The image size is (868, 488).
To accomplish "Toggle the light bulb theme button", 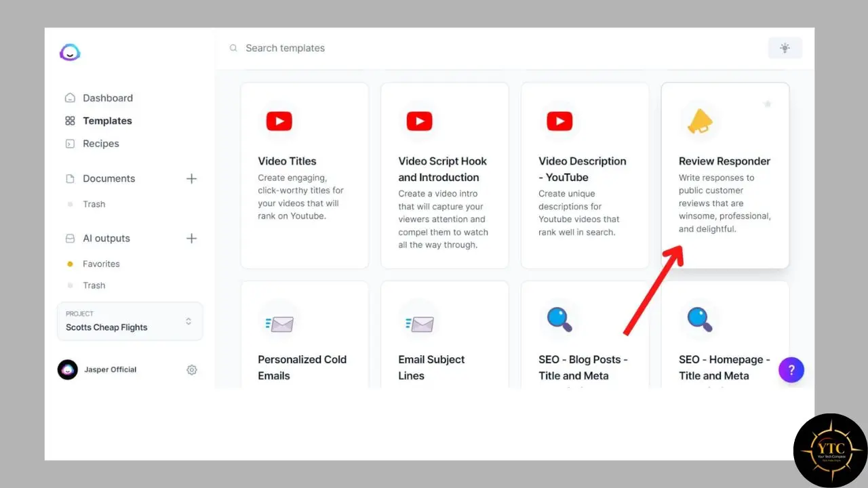I will (785, 47).
